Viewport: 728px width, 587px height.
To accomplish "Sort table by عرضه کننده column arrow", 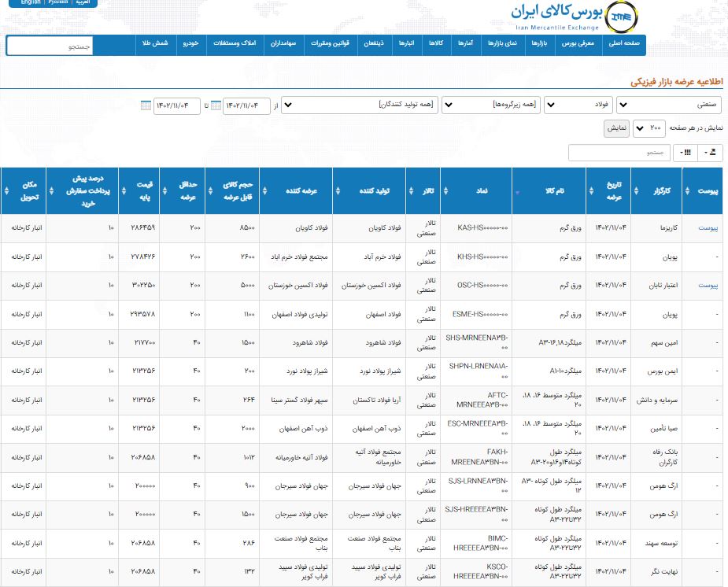I will pos(264,190).
